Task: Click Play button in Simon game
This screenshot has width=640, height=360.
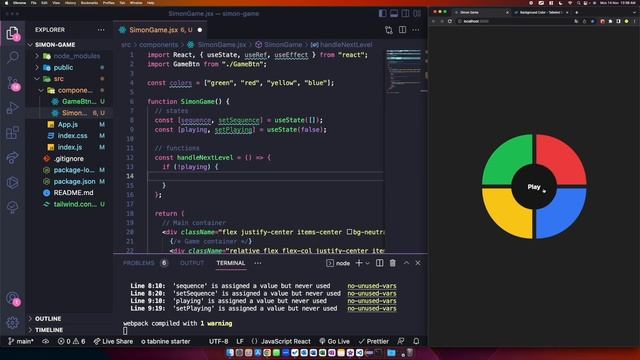Action: 534,187
